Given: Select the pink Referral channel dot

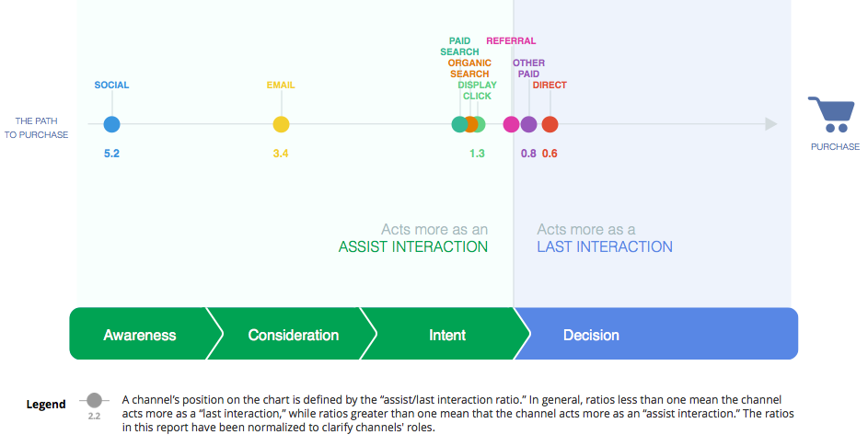Looking at the screenshot, I should (511, 125).
